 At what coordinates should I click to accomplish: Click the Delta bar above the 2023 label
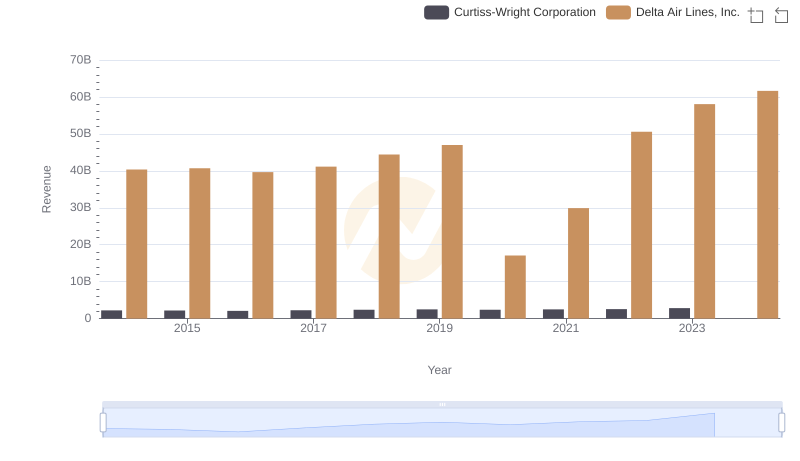[x=705, y=211]
